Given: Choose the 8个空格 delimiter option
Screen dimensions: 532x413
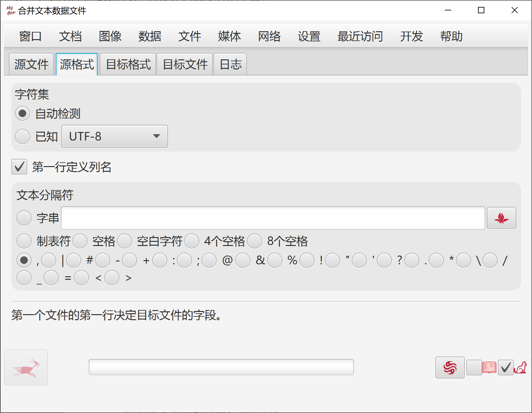Looking at the screenshot, I should [255, 241].
